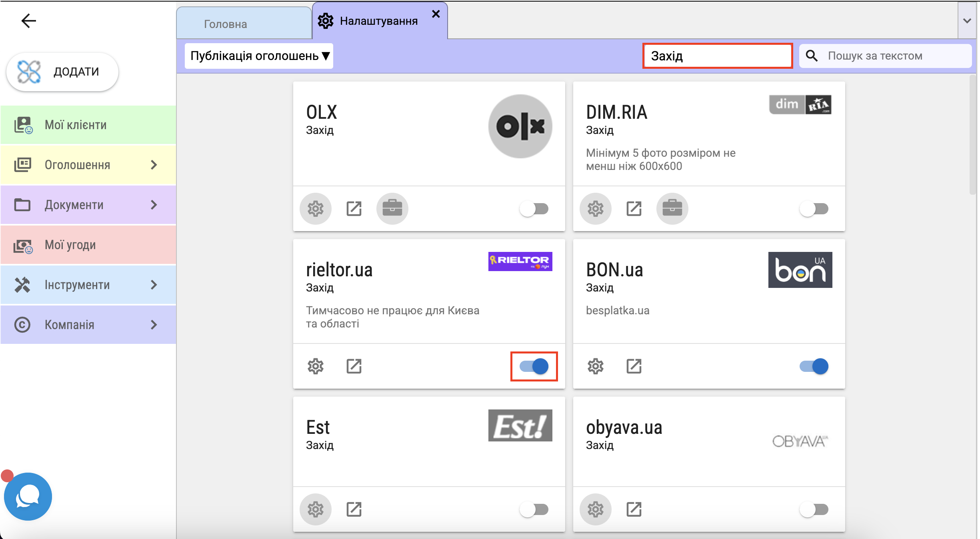980x539 pixels.
Task: Click the ДОДАТИ button
Action: (62, 72)
